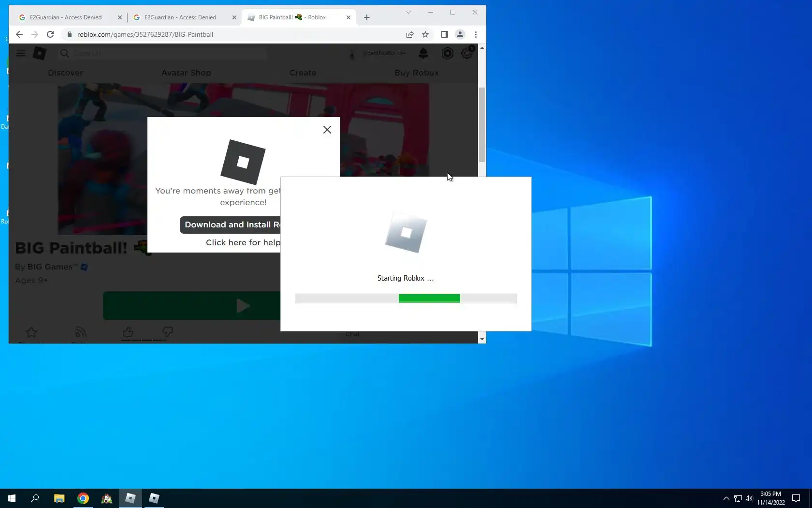Switch to the second E2Guardian tab
The image size is (812, 508).
tap(180, 17)
